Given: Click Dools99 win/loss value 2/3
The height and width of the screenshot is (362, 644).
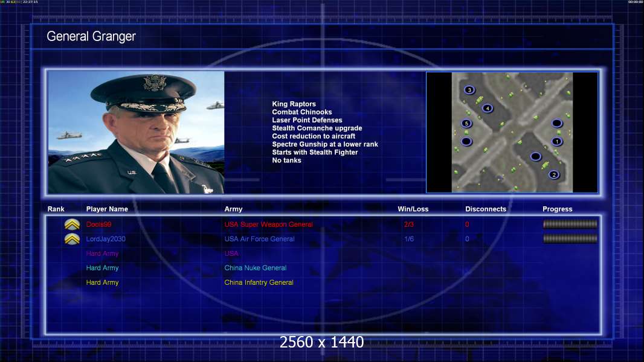Looking at the screenshot, I should coord(408,224).
